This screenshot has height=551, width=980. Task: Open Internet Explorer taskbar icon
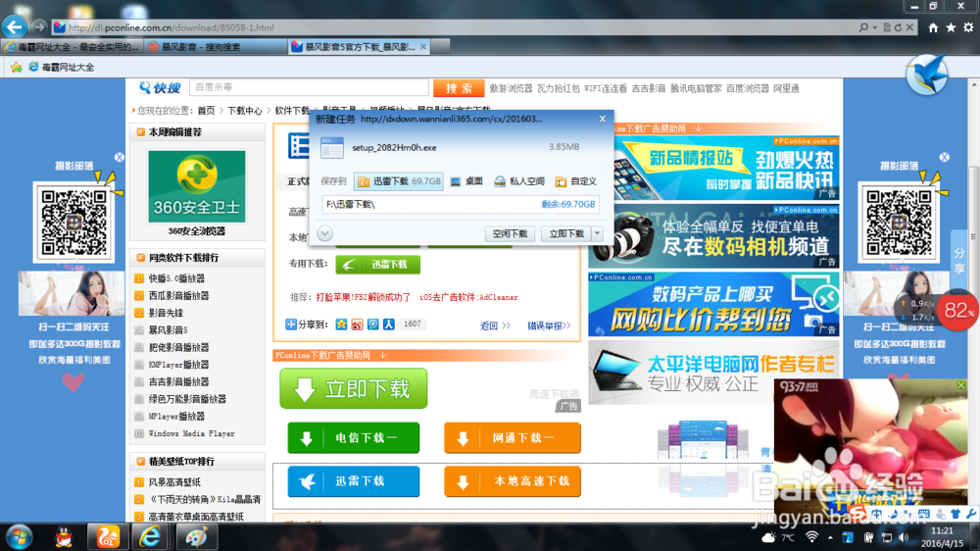click(x=150, y=537)
